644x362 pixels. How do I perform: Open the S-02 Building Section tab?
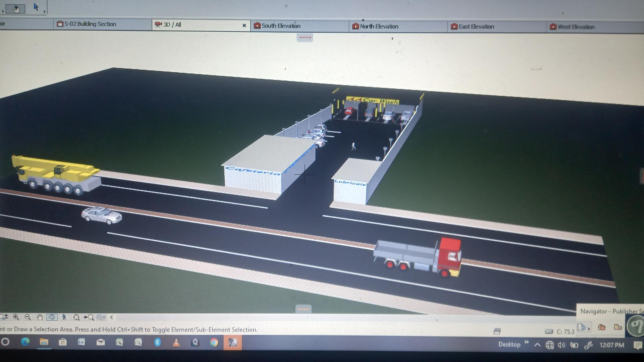click(90, 24)
